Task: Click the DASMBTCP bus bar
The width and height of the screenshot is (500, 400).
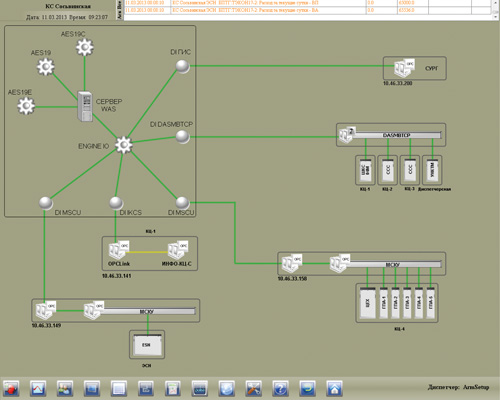Action: coord(397,135)
